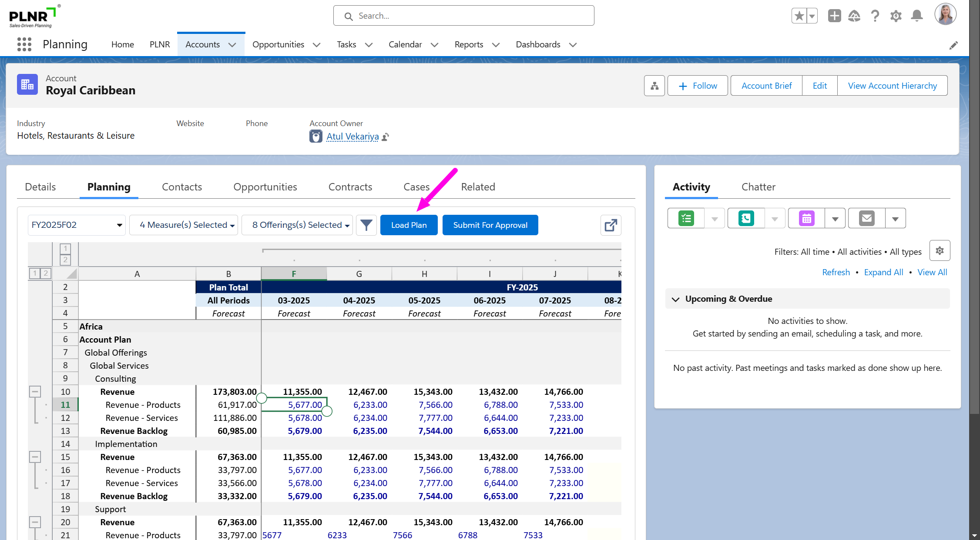Open the 4 Measure(s) Selected dropdown
The image size is (980, 540).
tap(184, 225)
